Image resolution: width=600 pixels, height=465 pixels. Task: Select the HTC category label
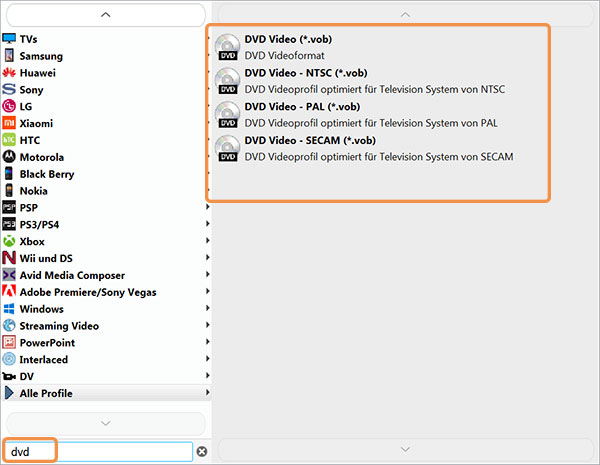click(x=29, y=140)
